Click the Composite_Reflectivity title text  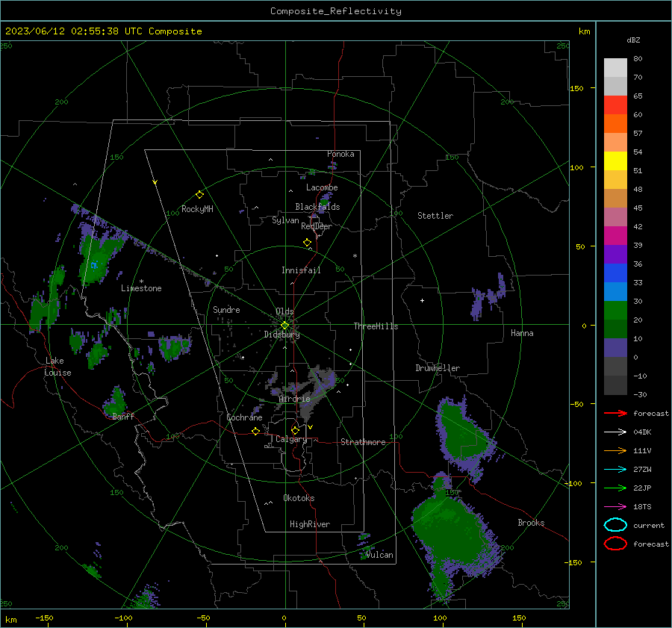(335, 11)
